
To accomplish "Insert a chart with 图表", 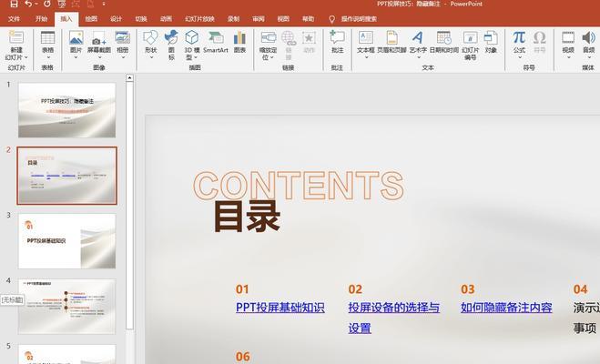I will (240, 41).
